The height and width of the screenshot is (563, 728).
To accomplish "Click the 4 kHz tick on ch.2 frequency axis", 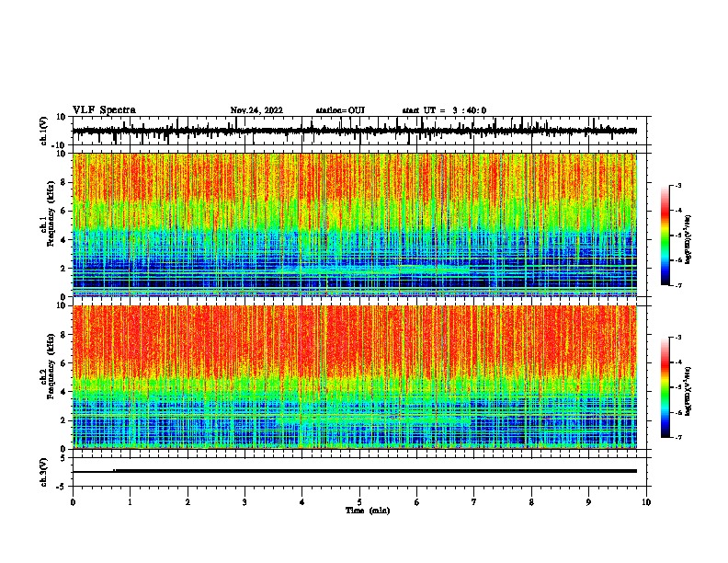I will (x=63, y=392).
